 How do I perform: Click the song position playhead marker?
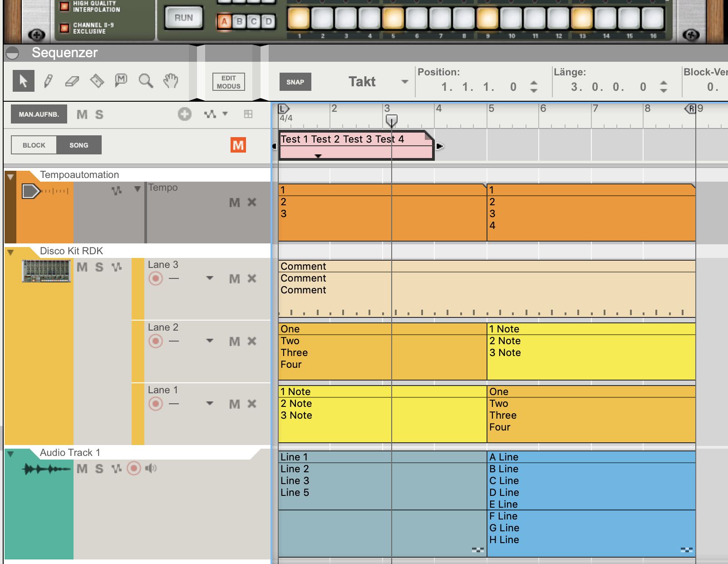(391, 120)
